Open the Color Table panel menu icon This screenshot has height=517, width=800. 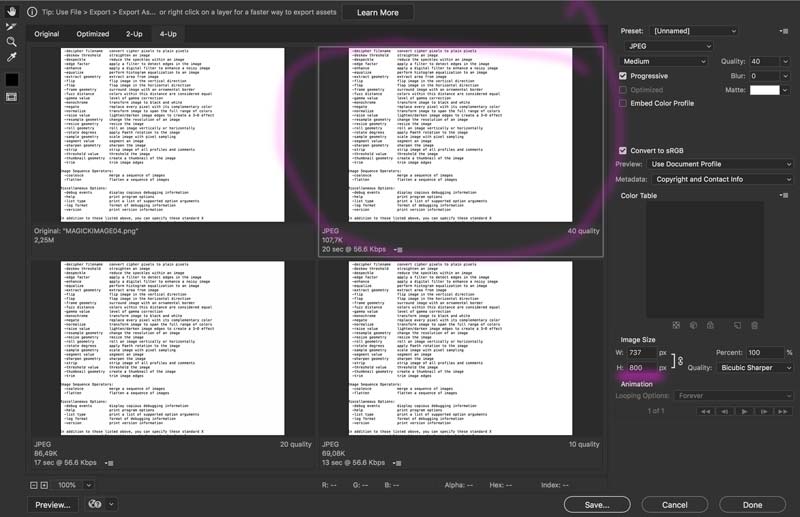(784, 195)
